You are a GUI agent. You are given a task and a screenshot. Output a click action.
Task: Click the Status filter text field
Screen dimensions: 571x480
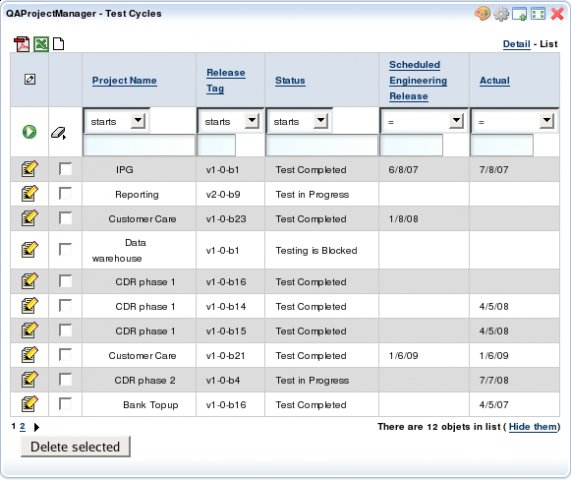pyautogui.click(x=322, y=145)
